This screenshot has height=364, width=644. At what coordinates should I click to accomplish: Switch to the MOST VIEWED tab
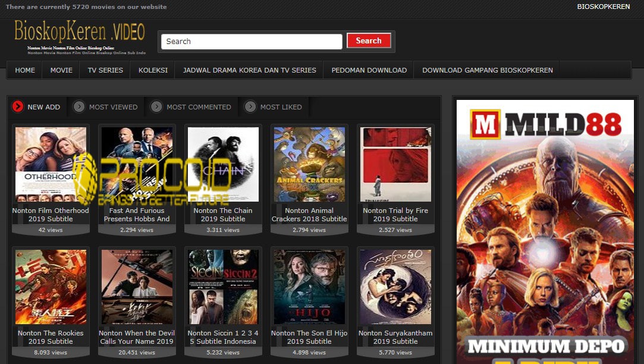click(x=112, y=106)
